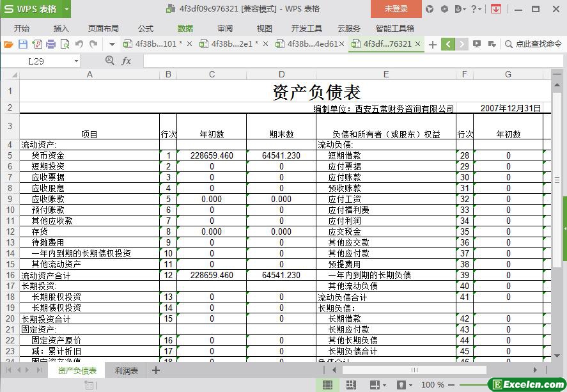Click the Print icon in toolbar
The height and width of the screenshot is (392, 567).
tap(51, 44)
